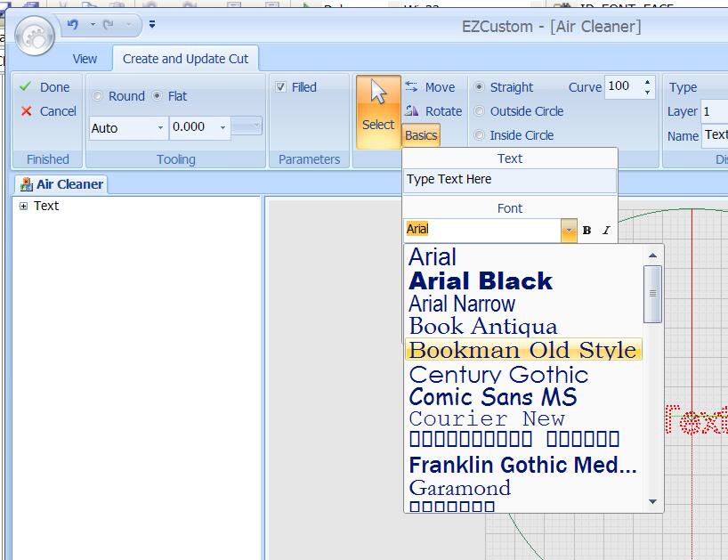Click red X Cancel
The width and height of the screenshot is (728, 560).
48,111
